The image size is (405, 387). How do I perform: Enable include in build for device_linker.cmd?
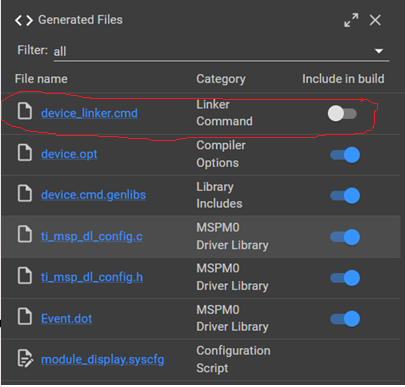pos(342,114)
